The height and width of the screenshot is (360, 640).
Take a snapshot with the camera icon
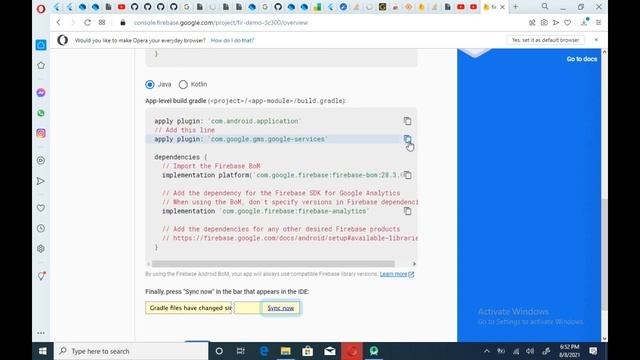544,23
